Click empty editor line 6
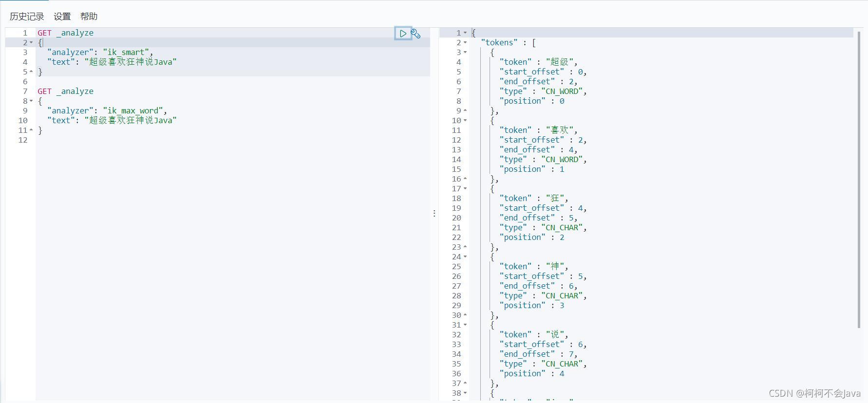This screenshot has height=403, width=868. click(x=233, y=82)
